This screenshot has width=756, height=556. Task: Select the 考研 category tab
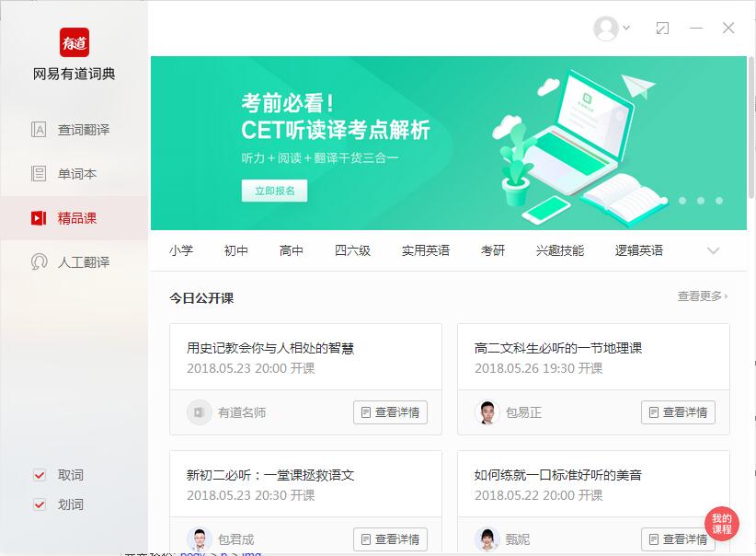493,249
